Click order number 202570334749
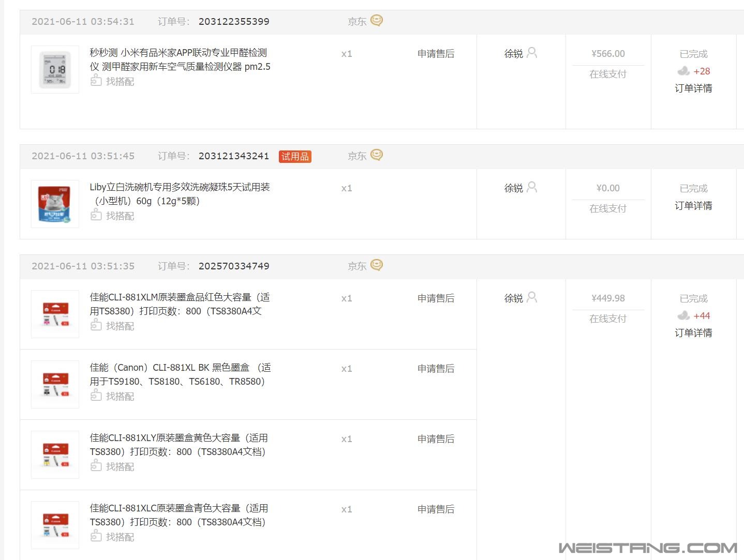The width and height of the screenshot is (744, 560). (x=234, y=266)
